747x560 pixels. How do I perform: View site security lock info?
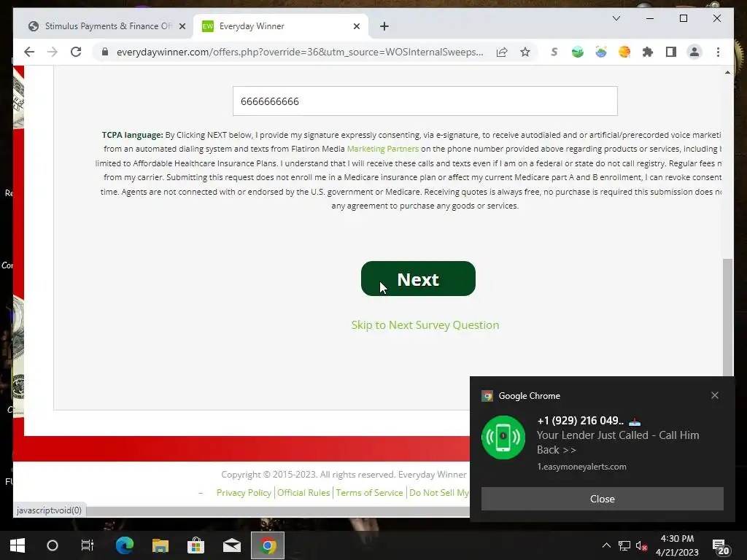coord(105,52)
